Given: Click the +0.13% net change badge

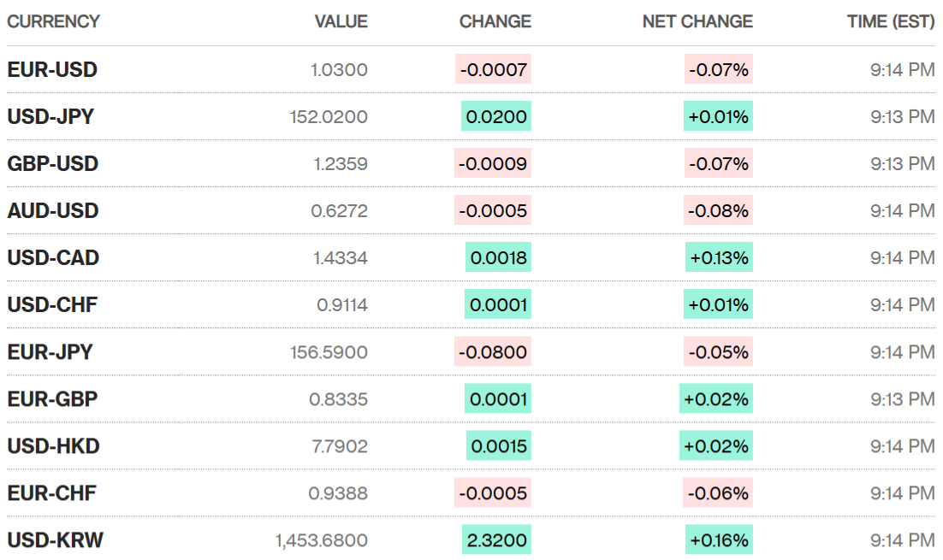Looking at the screenshot, I should click(719, 257).
